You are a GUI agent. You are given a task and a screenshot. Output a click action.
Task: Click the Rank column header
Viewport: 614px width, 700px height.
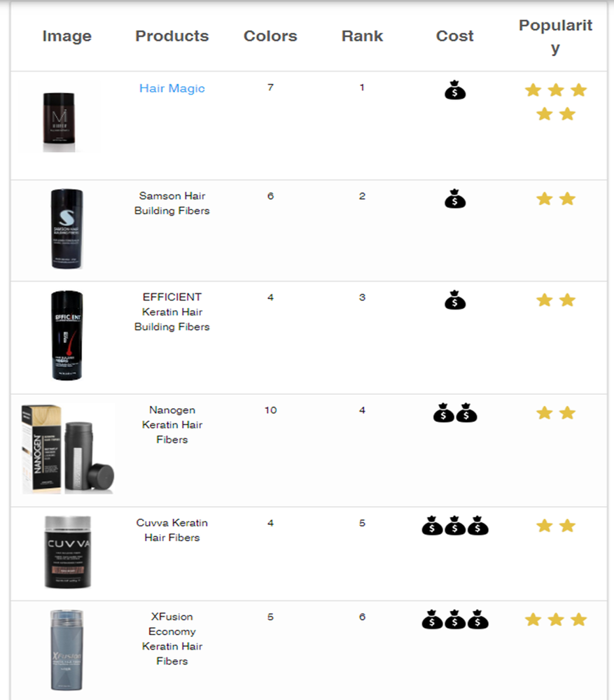click(362, 36)
